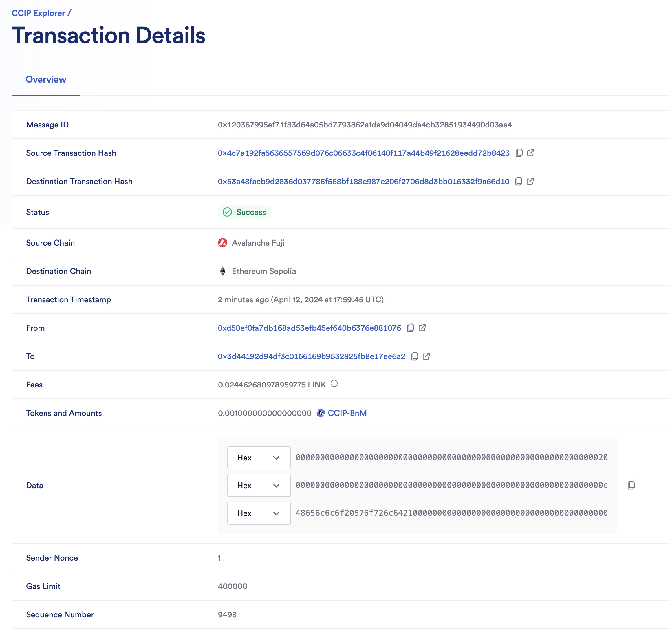Click the copy icon next to Destination Transaction Hash
Screen dimensions: 670x644
519,181
